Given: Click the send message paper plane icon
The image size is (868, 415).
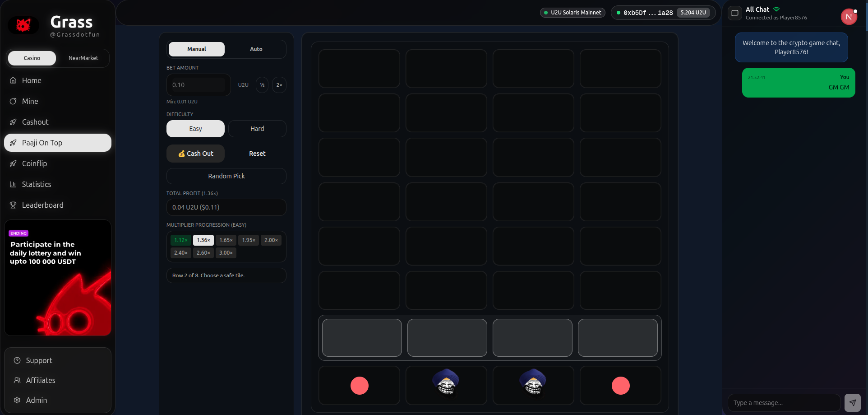Looking at the screenshot, I should point(852,402).
